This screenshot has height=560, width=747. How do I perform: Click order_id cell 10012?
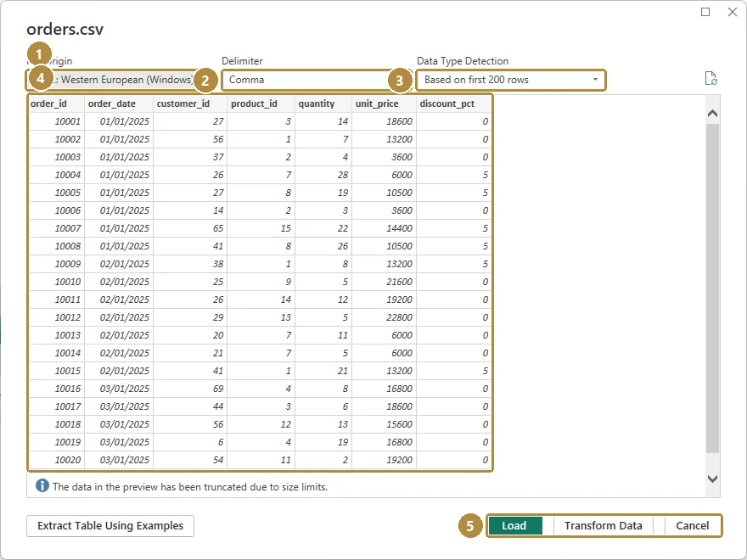(x=57, y=317)
